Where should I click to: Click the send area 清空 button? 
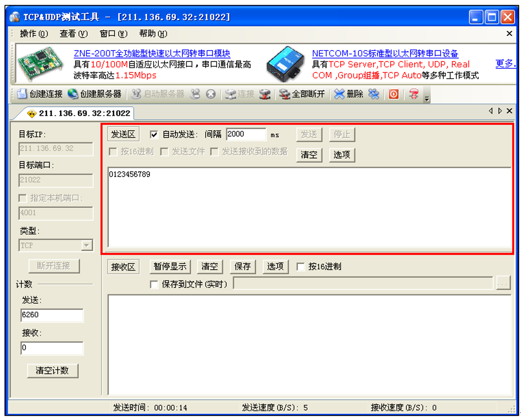[x=309, y=155]
